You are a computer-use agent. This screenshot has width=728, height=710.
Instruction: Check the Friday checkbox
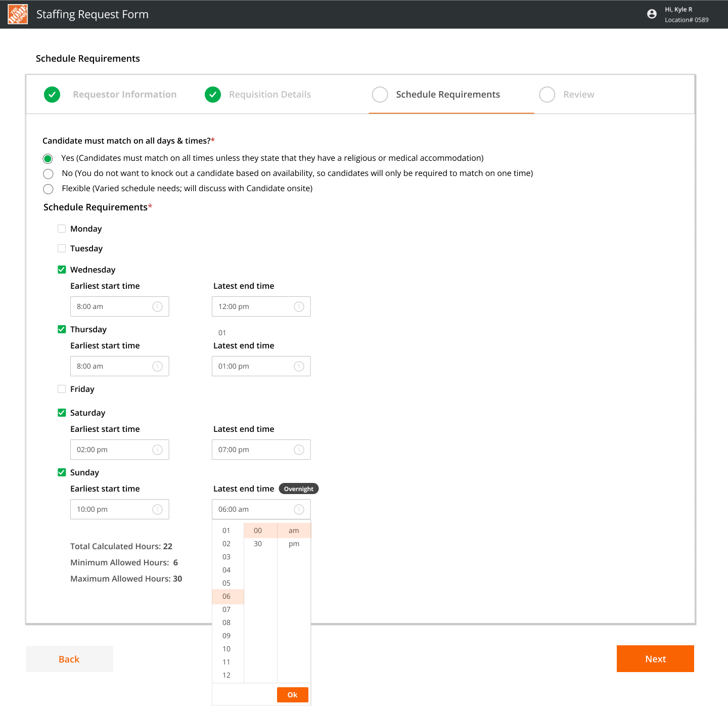(x=62, y=389)
